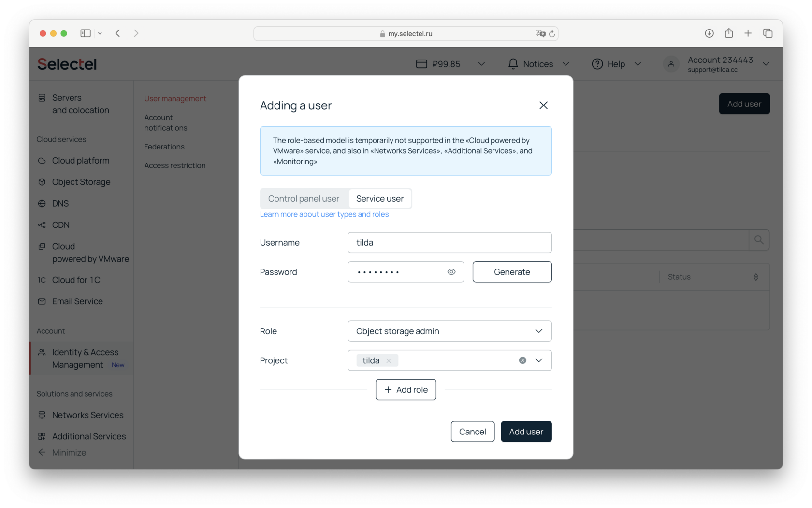Select the Control panel user type
The width and height of the screenshot is (812, 508).
(x=304, y=198)
